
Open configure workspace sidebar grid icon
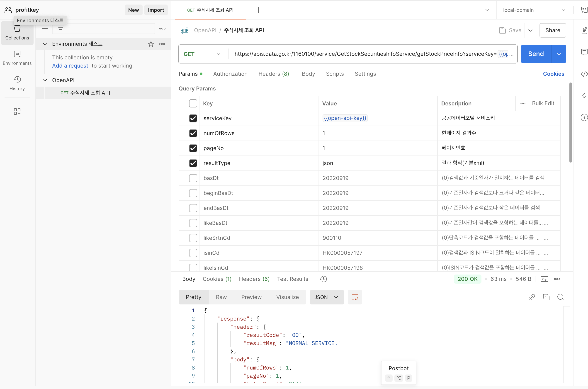point(17,111)
